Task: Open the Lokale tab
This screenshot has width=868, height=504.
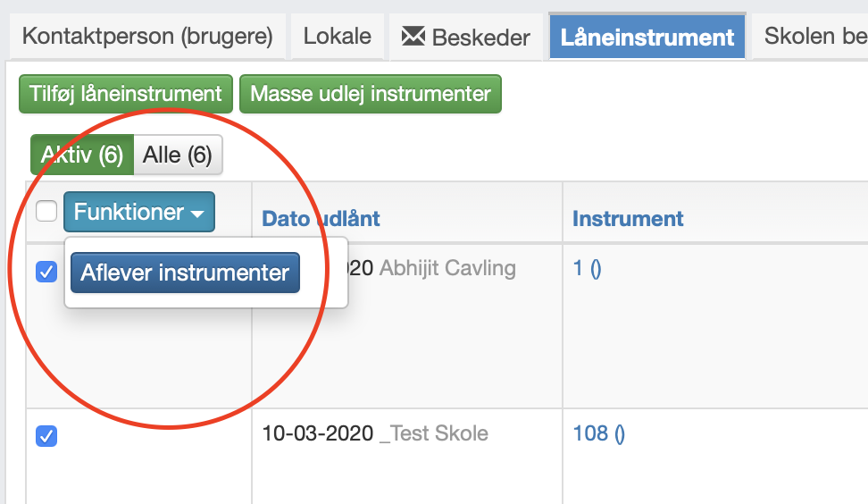Action: tap(338, 37)
